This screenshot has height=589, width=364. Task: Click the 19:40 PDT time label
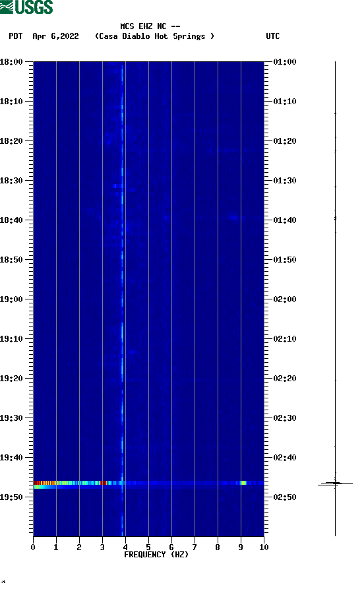coord(11,458)
